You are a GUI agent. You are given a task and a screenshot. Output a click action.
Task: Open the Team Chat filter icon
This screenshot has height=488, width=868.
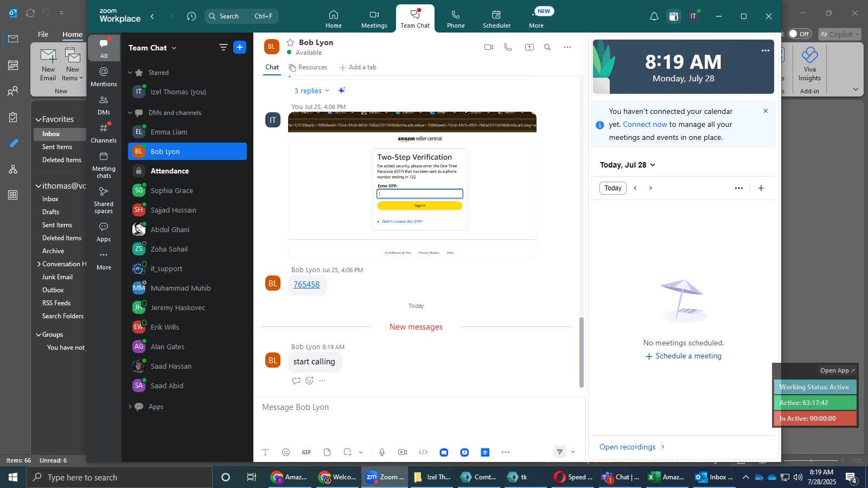pos(223,47)
